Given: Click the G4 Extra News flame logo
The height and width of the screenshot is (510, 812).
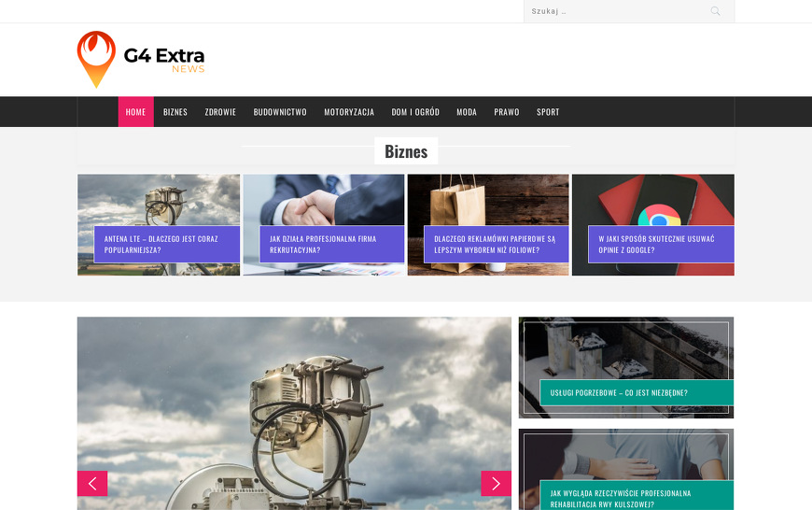Looking at the screenshot, I should click(x=141, y=60).
